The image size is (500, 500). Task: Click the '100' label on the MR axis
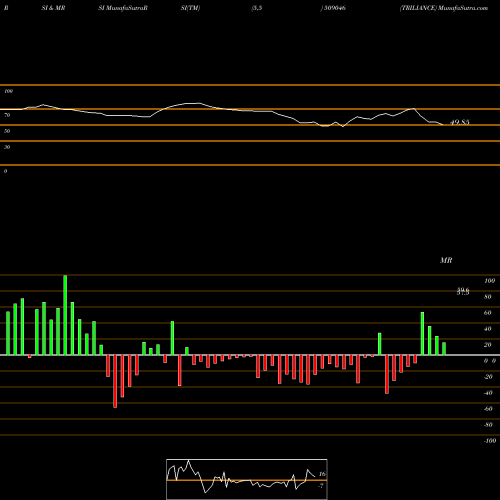(490, 281)
